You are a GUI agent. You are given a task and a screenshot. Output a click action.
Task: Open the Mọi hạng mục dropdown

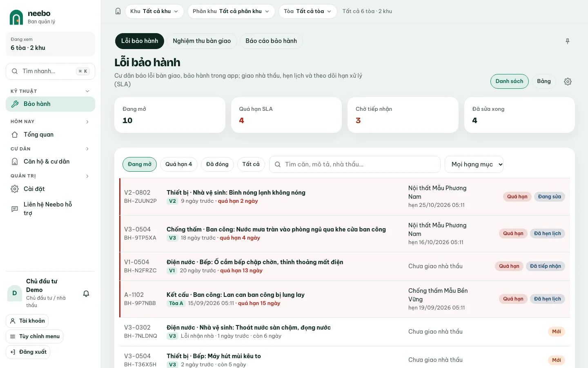[x=474, y=164]
